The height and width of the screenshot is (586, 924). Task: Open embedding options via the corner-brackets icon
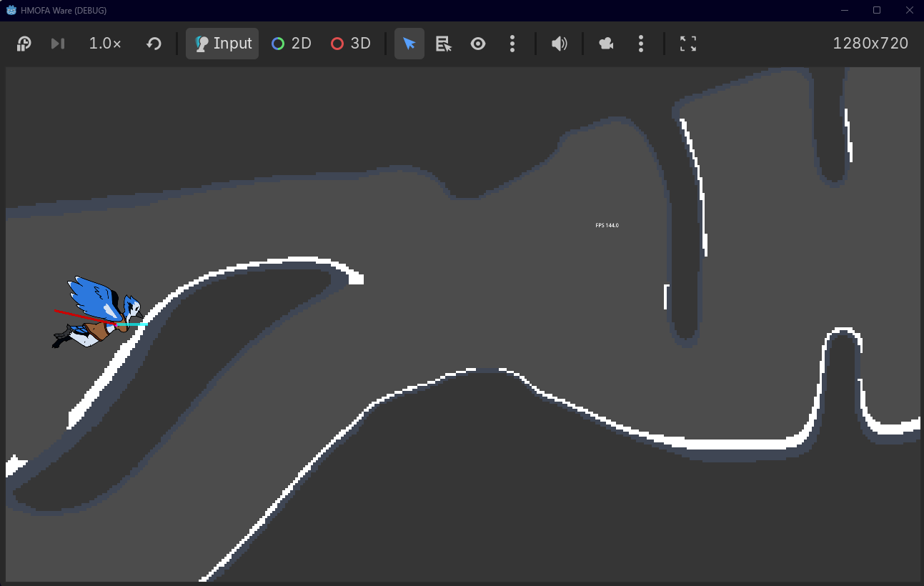click(x=688, y=44)
